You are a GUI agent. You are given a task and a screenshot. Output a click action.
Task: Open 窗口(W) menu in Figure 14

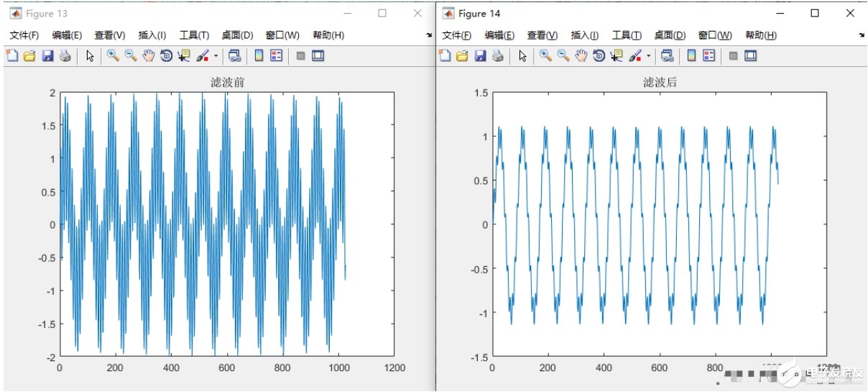715,35
